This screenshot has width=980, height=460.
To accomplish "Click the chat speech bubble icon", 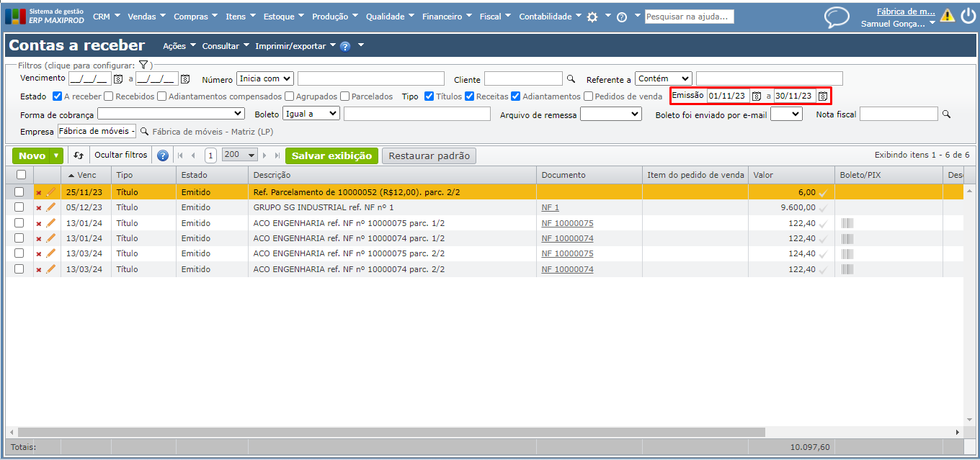I will 837,17.
